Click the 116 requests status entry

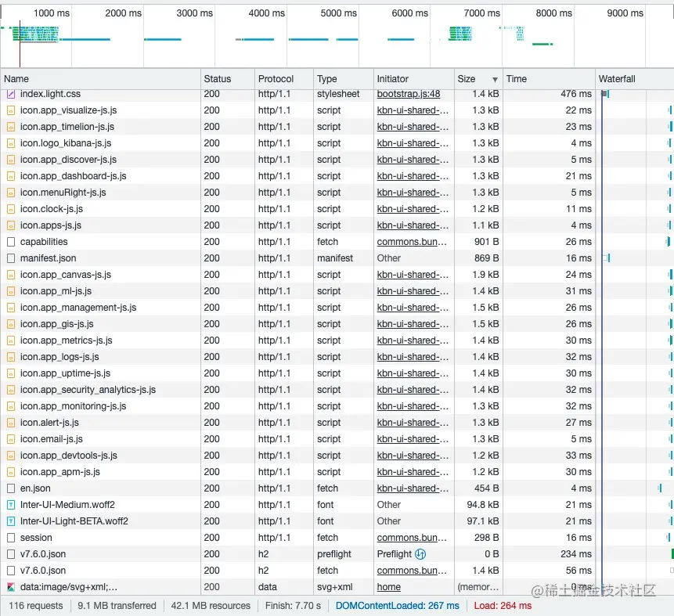click(x=36, y=606)
